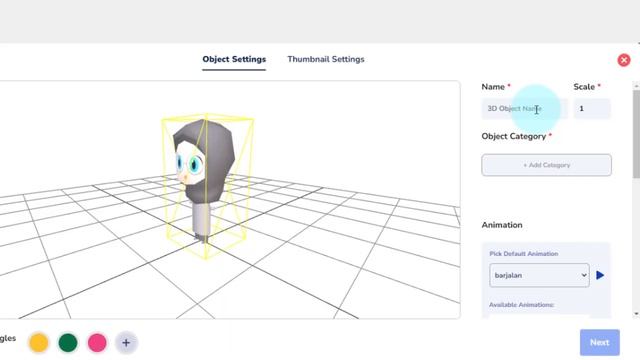Click the Next button

pos(600,342)
